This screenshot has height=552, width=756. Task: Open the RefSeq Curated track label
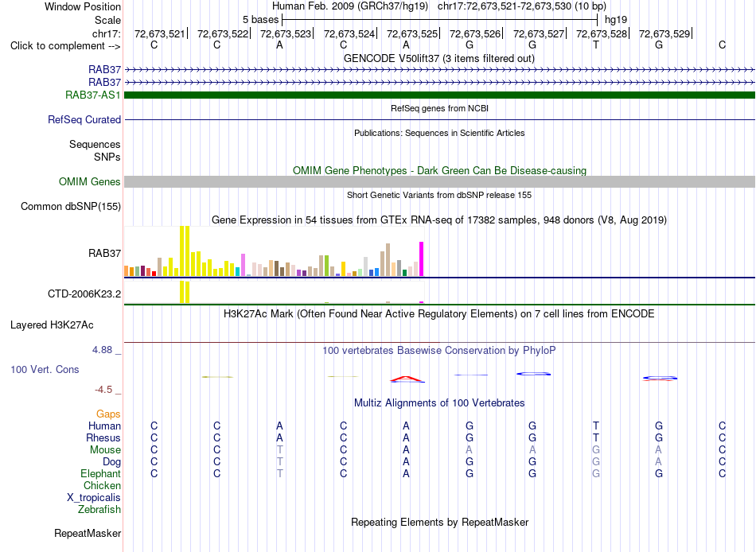(84, 119)
